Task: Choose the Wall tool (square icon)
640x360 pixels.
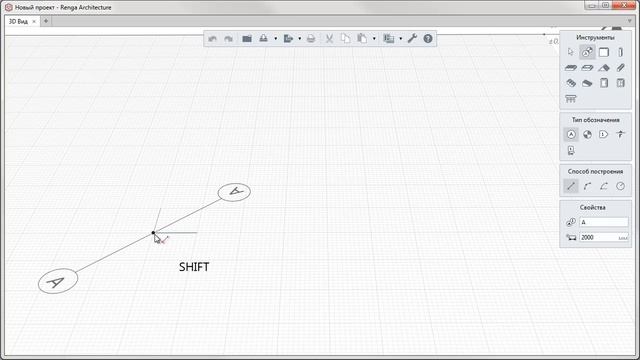Action: click(604, 52)
